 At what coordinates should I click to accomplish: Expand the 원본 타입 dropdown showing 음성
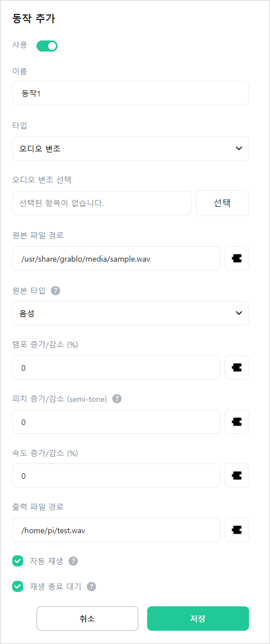[x=131, y=313]
